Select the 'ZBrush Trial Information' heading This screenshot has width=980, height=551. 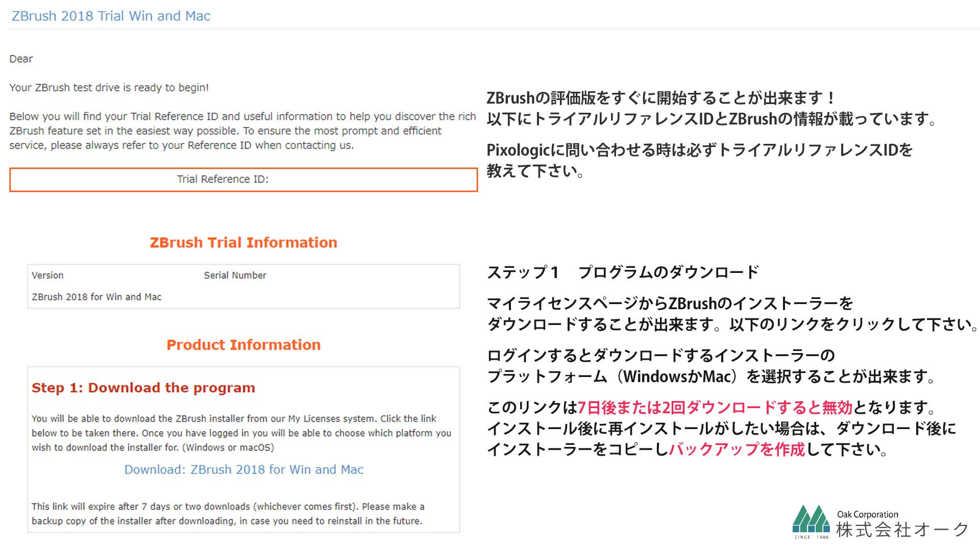[x=243, y=242]
